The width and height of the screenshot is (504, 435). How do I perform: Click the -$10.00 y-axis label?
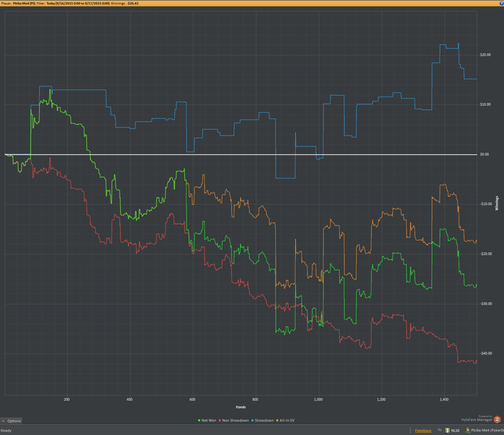[x=486, y=204]
